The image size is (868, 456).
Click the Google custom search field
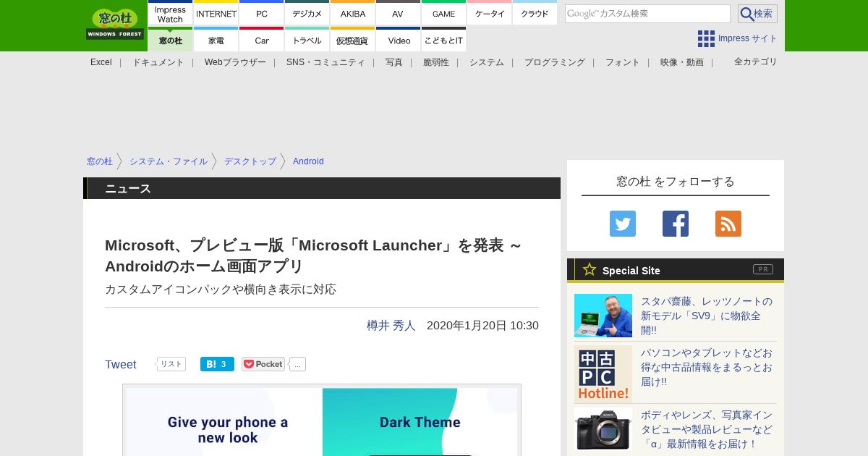(647, 14)
